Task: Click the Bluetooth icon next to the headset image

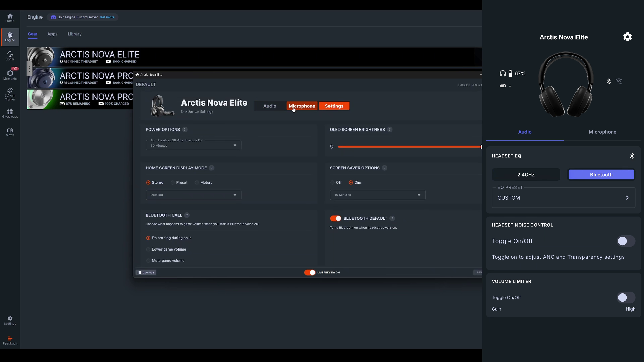Action: coord(608,81)
